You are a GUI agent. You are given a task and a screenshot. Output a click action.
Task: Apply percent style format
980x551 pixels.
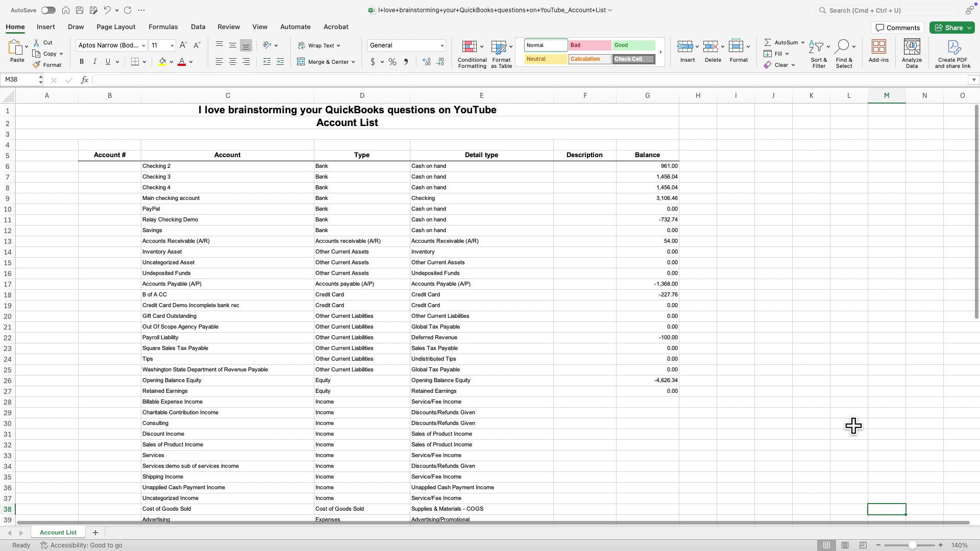[393, 62]
